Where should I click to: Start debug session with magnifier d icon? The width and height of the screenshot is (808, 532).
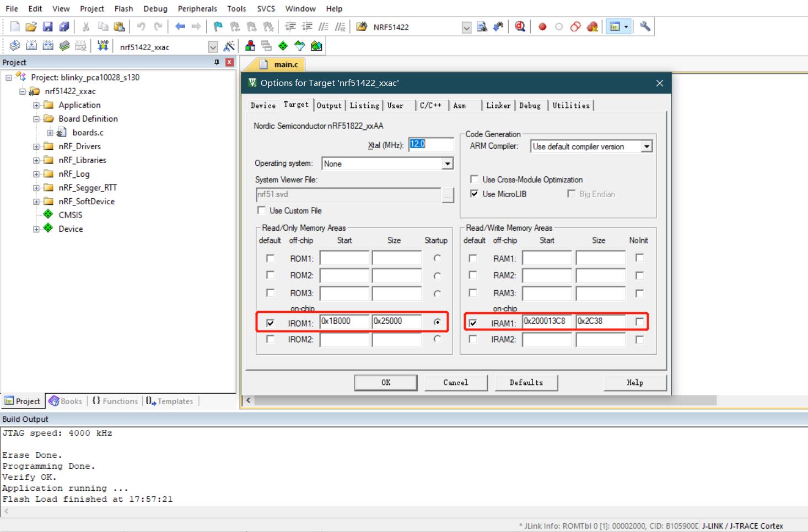(520, 26)
